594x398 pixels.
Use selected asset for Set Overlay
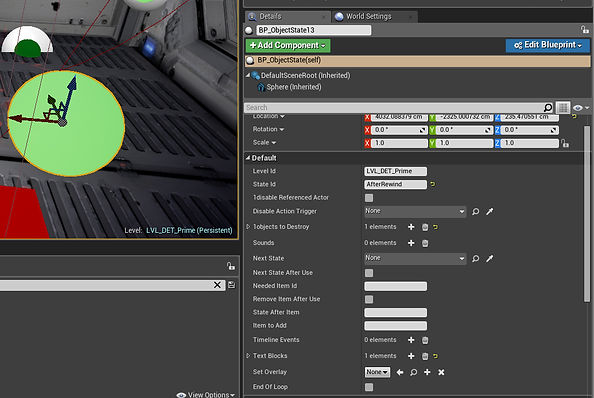(400, 372)
